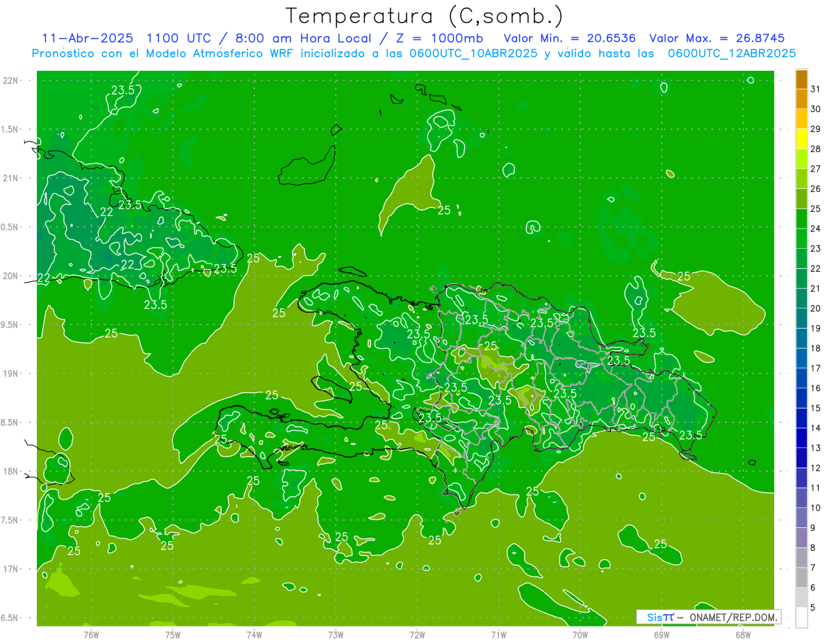
Task: Click the '75W' longitude axis label
Action: coord(173,634)
